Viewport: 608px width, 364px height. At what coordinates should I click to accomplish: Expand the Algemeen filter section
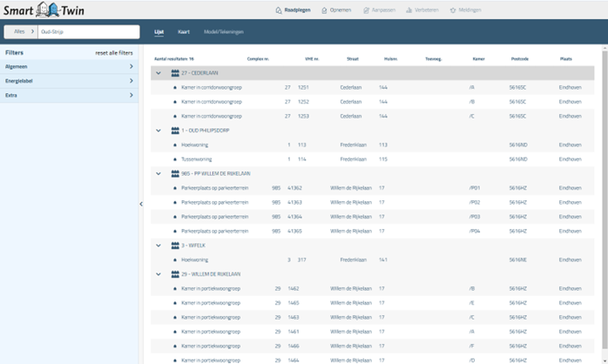tap(69, 66)
